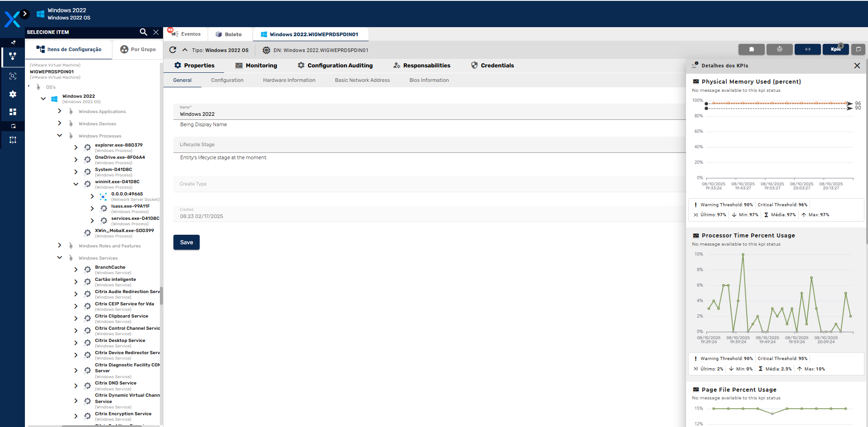The height and width of the screenshot is (427, 868).
Task: Switch to the Monitoring tab
Action: click(x=256, y=66)
